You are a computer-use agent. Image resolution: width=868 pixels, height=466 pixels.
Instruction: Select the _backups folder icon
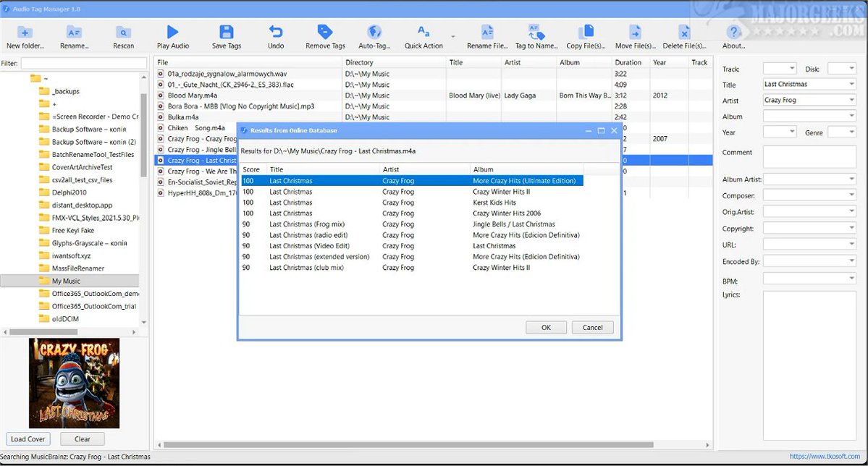44,91
